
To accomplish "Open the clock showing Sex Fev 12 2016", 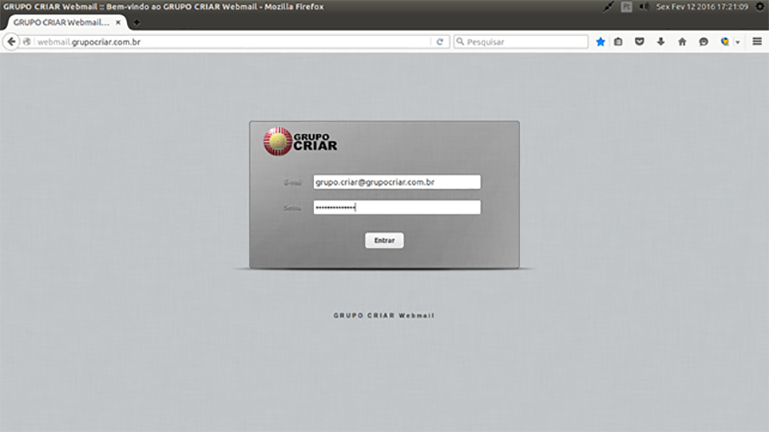I will 702,7.
